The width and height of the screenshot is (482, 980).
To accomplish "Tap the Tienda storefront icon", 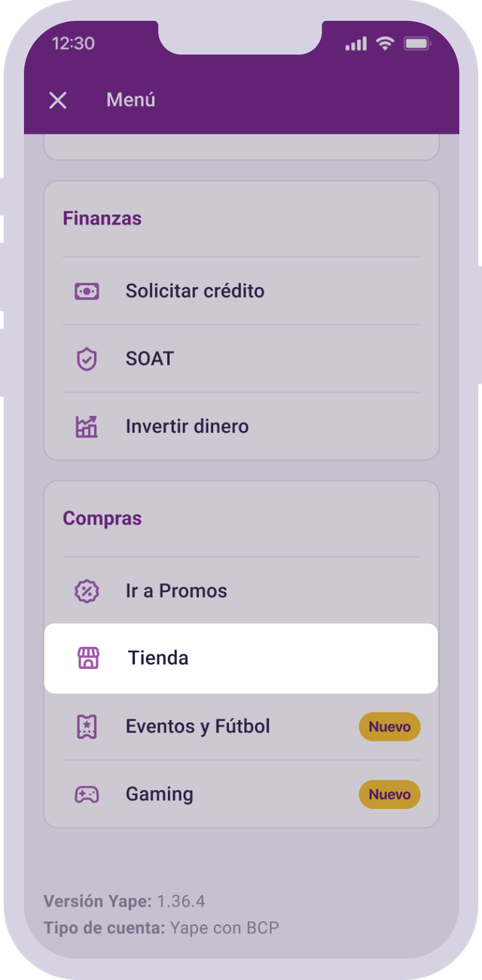I will point(89,658).
